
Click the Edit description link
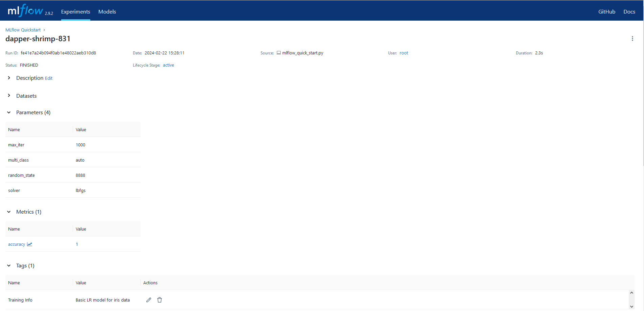49,78
